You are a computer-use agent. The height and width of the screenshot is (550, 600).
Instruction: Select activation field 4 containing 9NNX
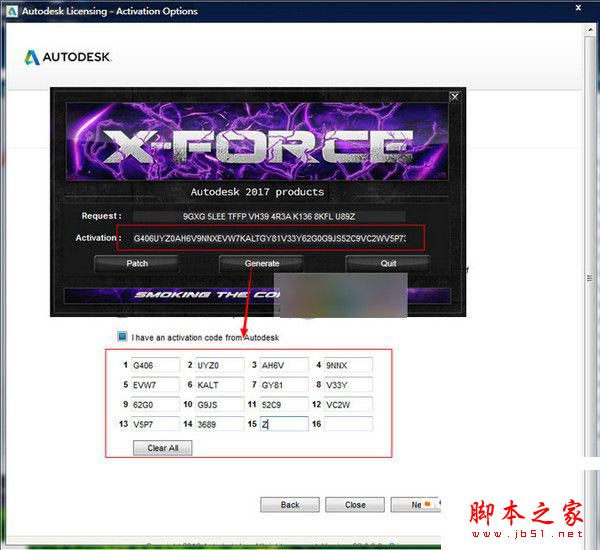(x=347, y=365)
